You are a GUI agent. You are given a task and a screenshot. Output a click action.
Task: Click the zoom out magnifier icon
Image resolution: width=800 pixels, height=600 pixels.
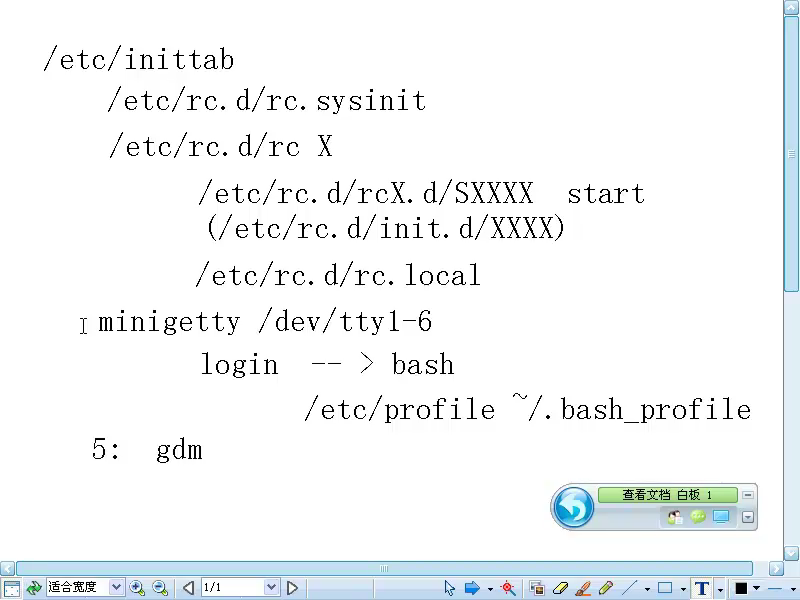pyautogui.click(x=160, y=588)
